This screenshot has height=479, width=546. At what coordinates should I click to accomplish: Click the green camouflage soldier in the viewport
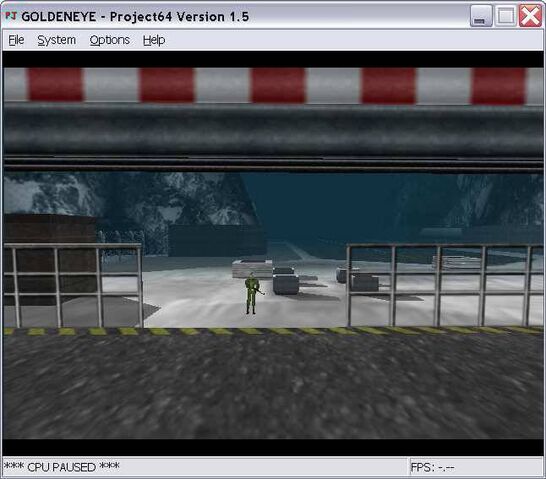252,293
